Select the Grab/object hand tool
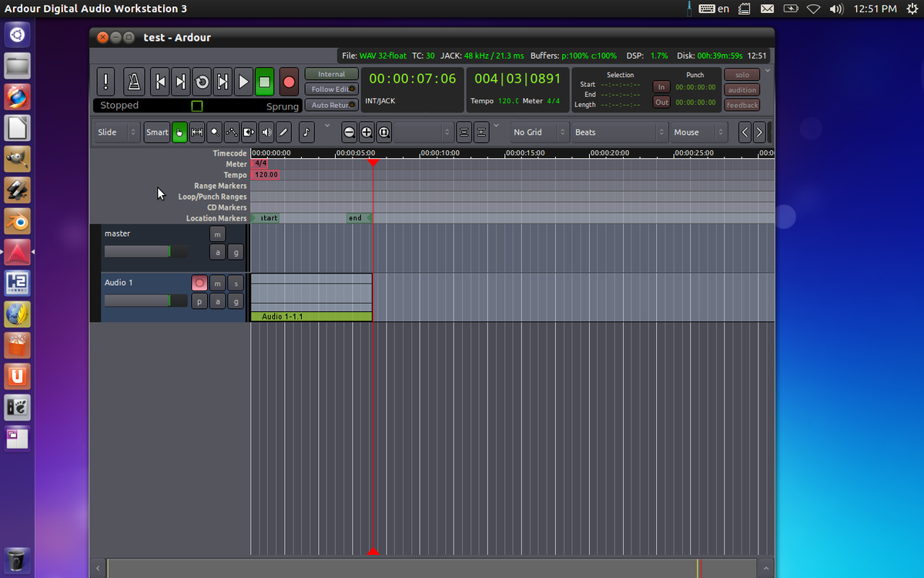The image size is (924, 578). pos(179,133)
